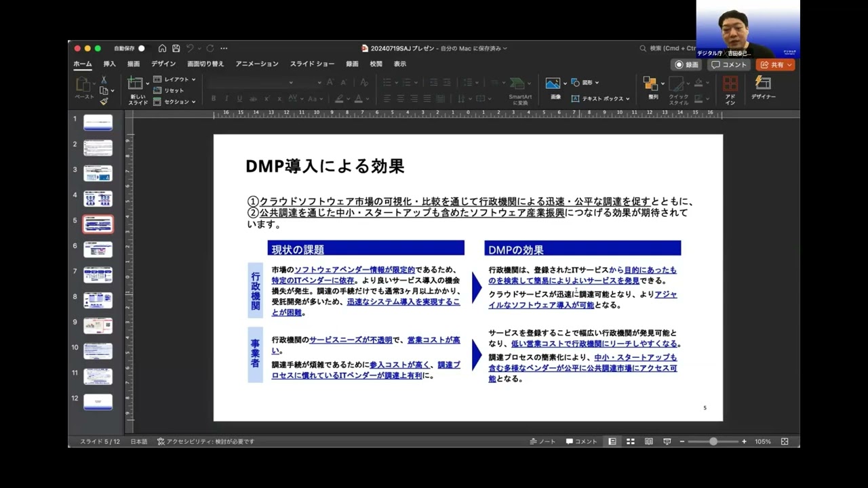Expand the レイアウト dropdown
This screenshot has height=488, width=868.
(x=174, y=79)
